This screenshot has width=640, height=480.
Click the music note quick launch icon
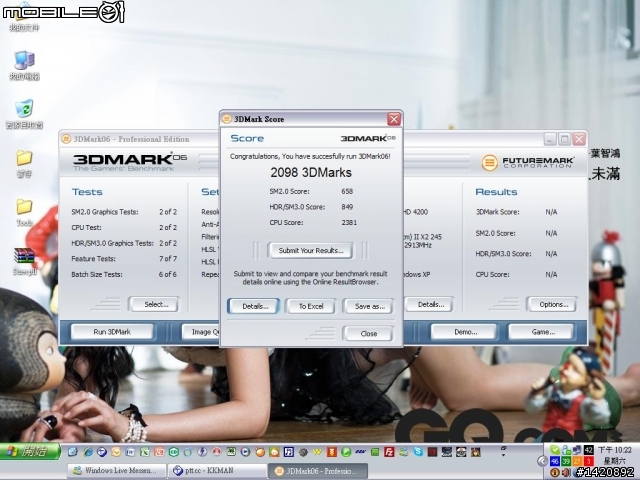tap(289, 452)
